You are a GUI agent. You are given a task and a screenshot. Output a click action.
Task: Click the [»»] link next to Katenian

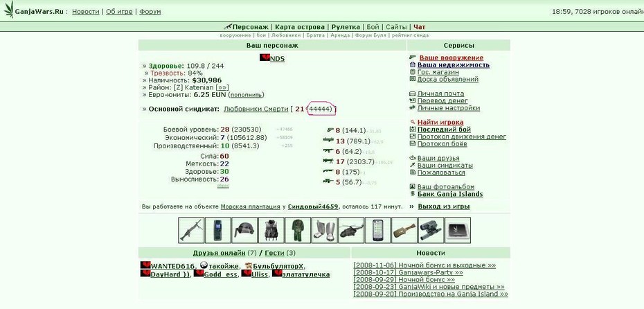pyautogui.click(x=222, y=87)
